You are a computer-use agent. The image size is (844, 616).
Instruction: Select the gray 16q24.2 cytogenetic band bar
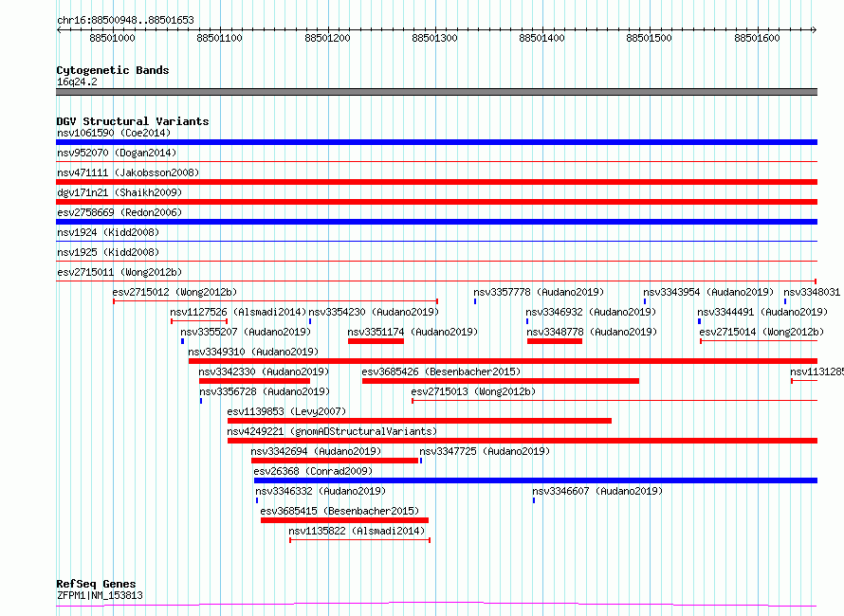[436, 92]
